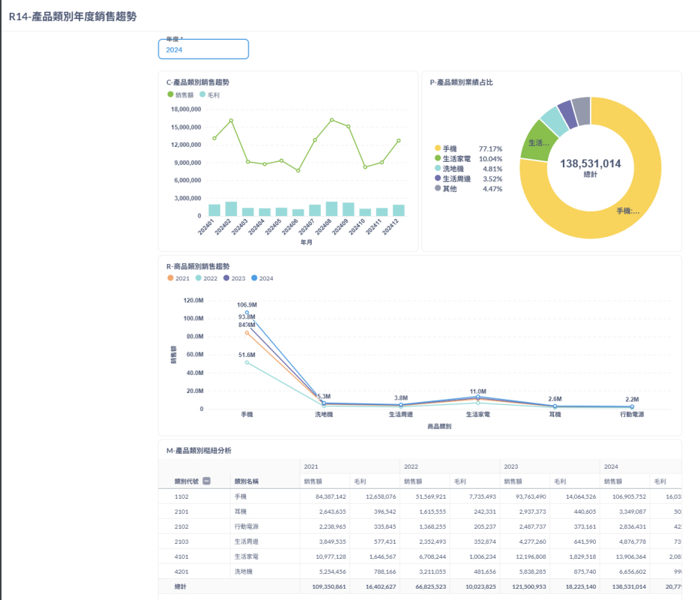Select 手機 in the donut chart legend
700x600 pixels.
click(450, 149)
